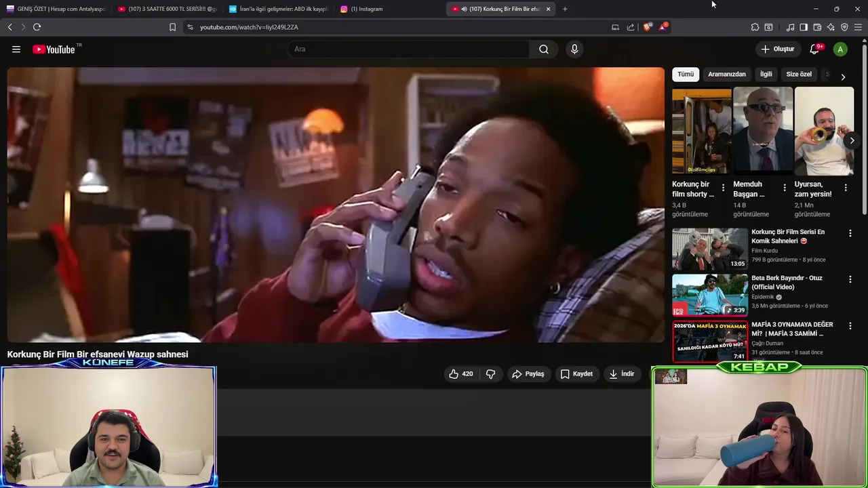Open Korkunç Bir Film Serisi 13:05 thumbnail
The width and height of the screenshot is (868, 488).
click(x=710, y=249)
